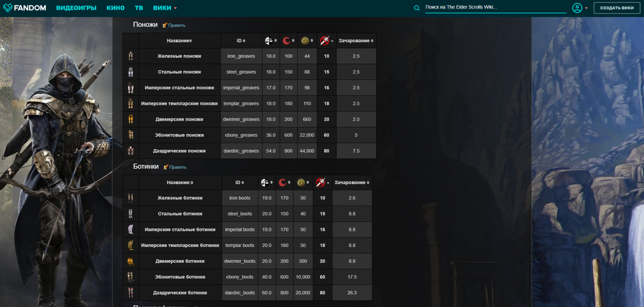Click Стальные поножи item icon
Screen dimensions: 644x307
point(131,72)
